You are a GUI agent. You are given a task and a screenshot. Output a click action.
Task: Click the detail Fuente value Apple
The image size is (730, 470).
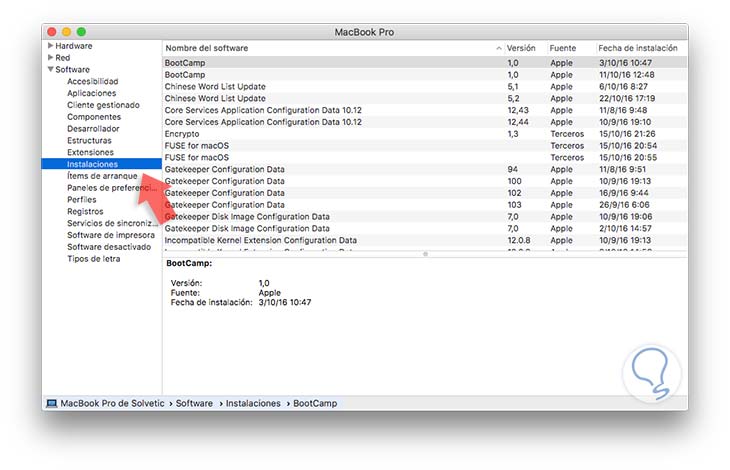[x=270, y=293]
